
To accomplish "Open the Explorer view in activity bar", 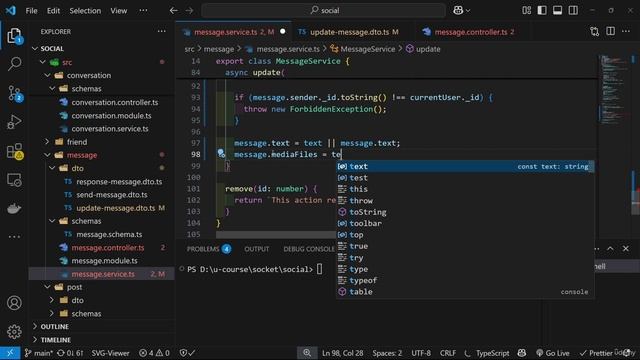I will [14, 36].
